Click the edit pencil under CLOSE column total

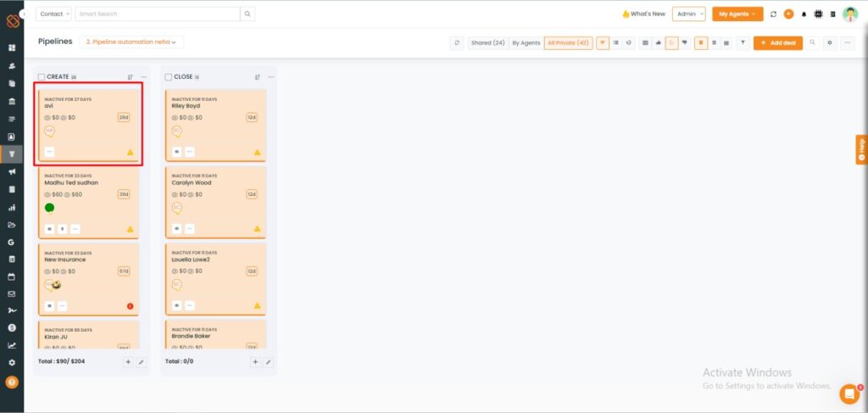pos(269,362)
